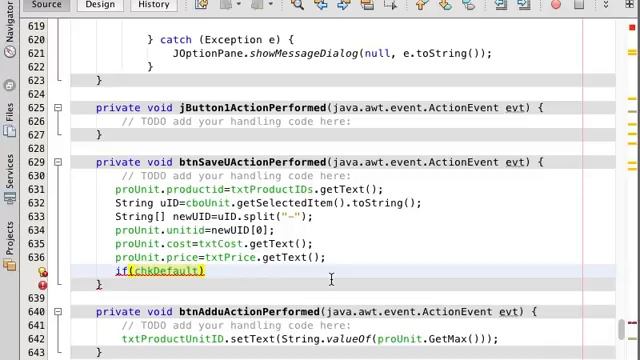Viewport: 640px width, 360px height.
Task: Go to previous search occurrence icon
Action: click(x=320, y=4)
